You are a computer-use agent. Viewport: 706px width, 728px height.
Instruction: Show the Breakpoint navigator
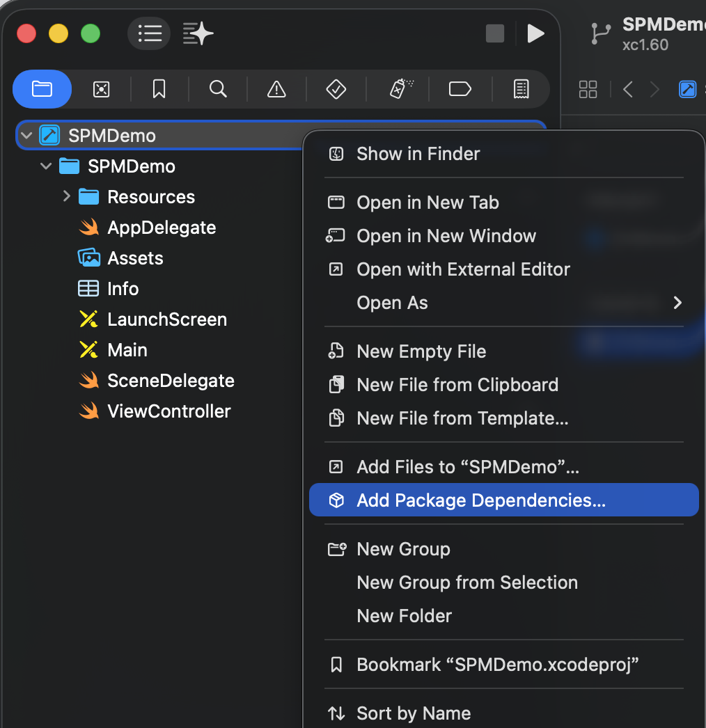[460, 89]
